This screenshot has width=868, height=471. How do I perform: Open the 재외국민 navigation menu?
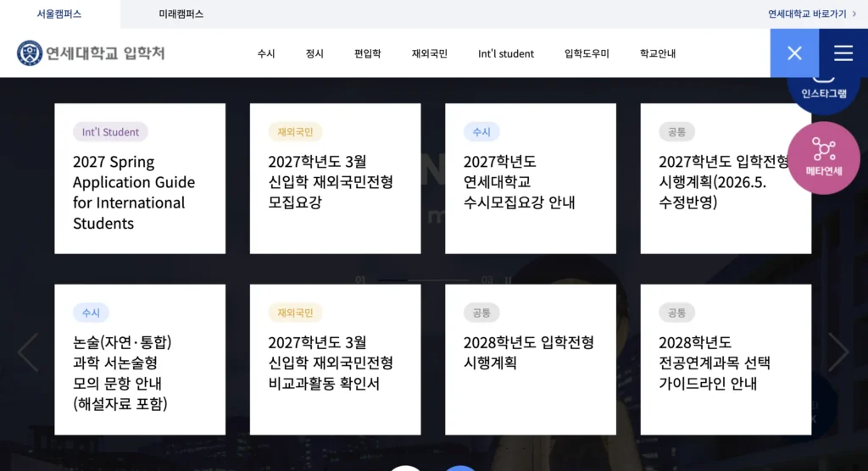point(430,53)
